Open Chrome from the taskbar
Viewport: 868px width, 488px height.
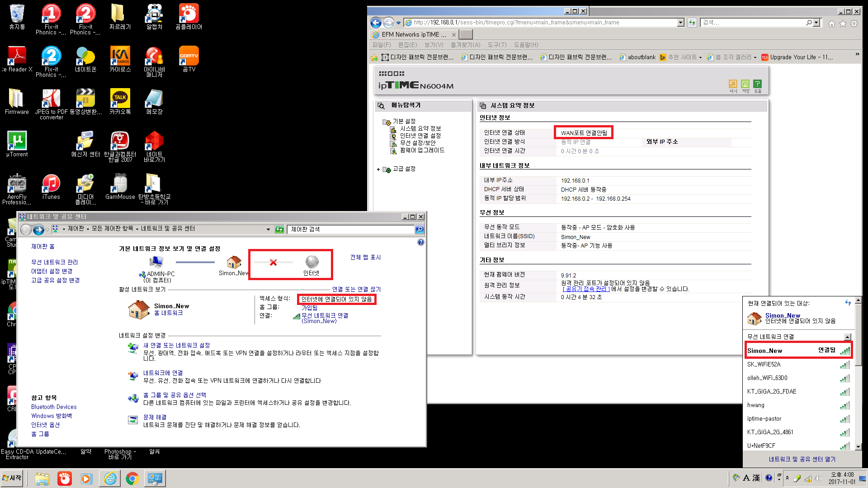click(x=132, y=478)
